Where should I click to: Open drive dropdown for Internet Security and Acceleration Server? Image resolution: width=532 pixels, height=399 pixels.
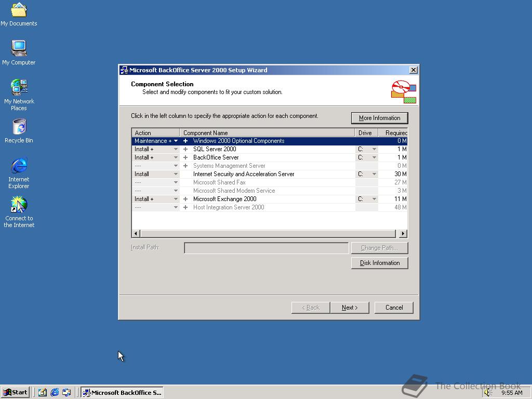(x=374, y=174)
